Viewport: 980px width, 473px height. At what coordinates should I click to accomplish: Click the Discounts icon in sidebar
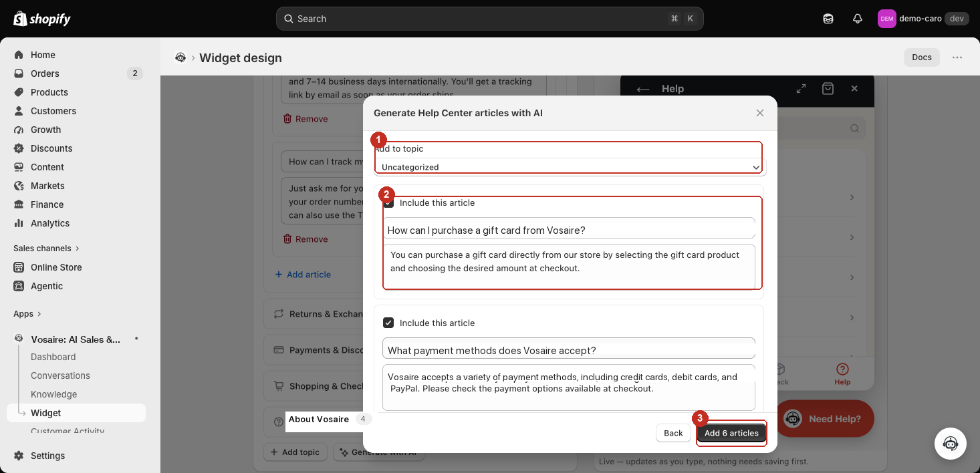19,148
